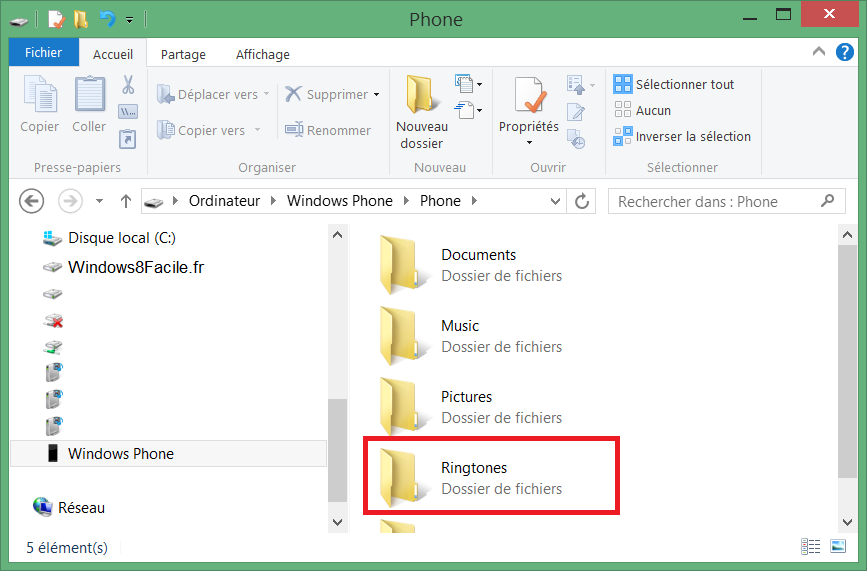Open the Fichier menu tab
The height and width of the screenshot is (571, 867).
pyautogui.click(x=44, y=53)
